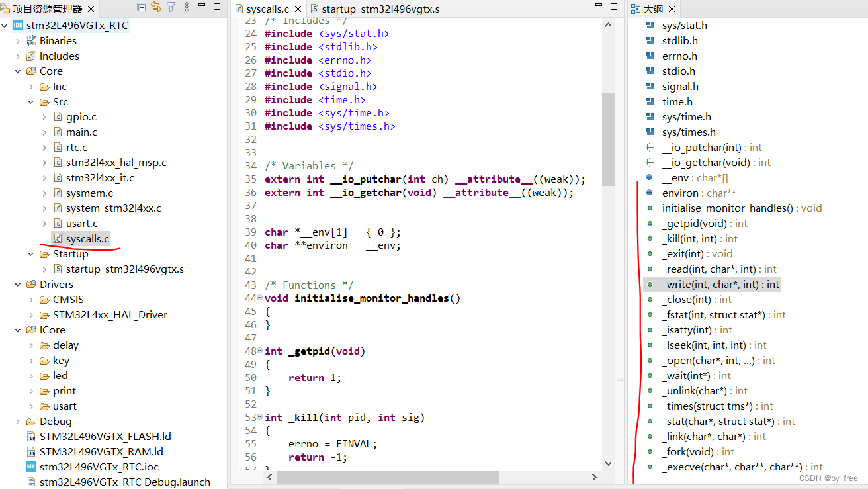This screenshot has height=489, width=868.
Task: Minimize the editor area
Action: point(599,7)
